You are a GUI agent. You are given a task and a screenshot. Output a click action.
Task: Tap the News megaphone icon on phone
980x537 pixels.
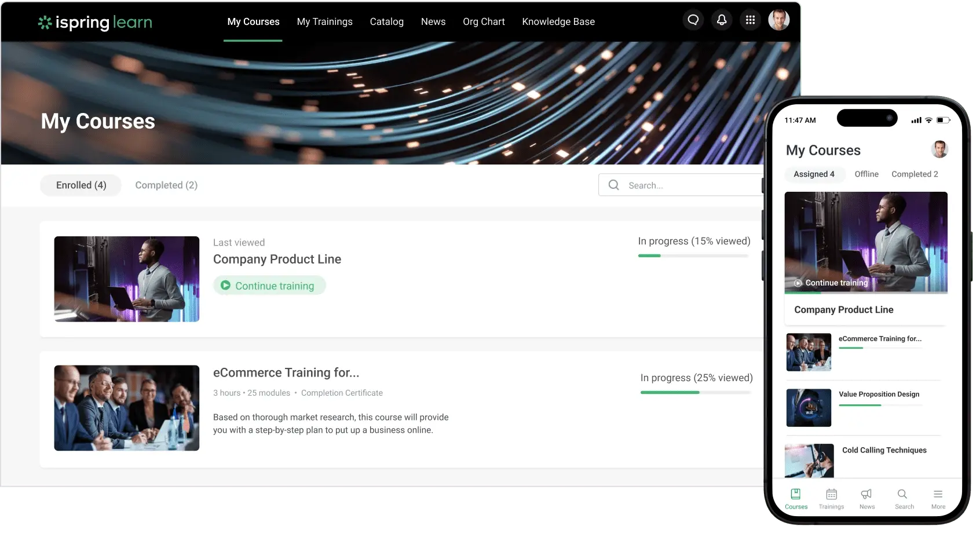point(866,498)
